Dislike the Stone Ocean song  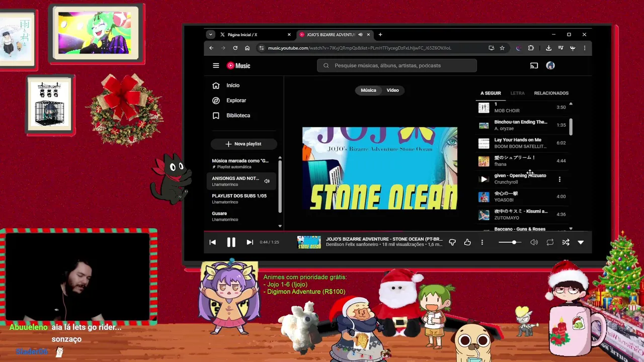(452, 242)
